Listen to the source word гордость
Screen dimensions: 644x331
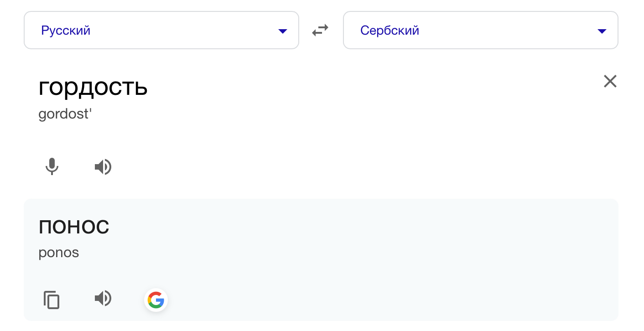[x=103, y=167]
